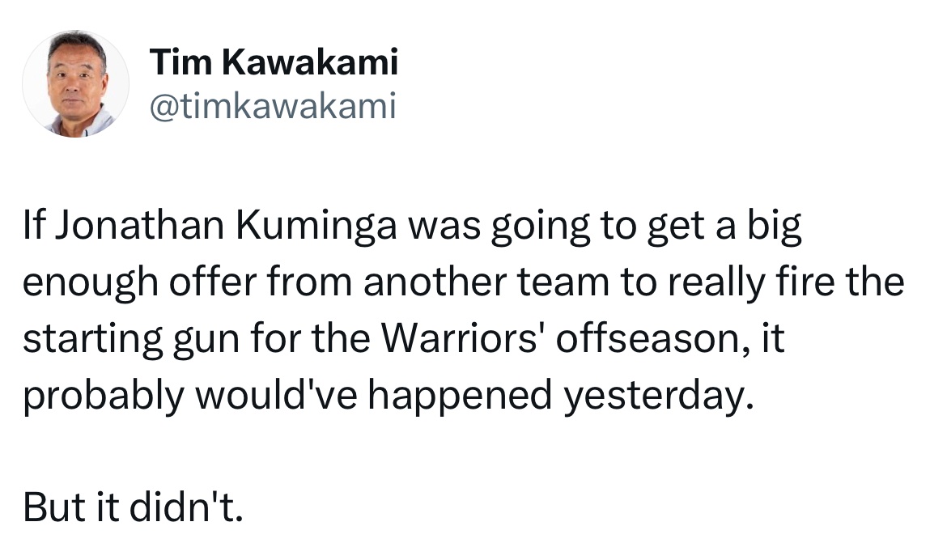Click the phrase for the in tweet

(310, 338)
